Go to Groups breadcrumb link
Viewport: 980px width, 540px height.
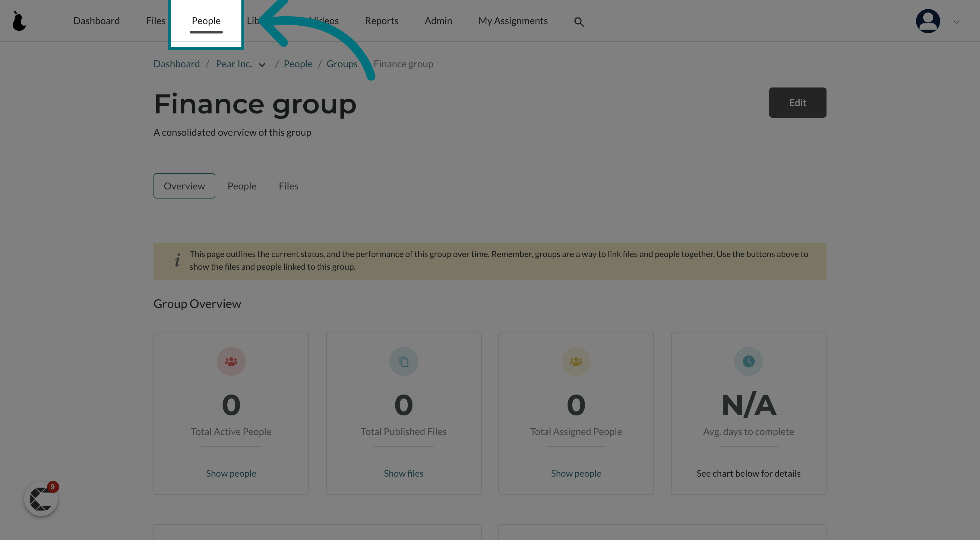pyautogui.click(x=342, y=64)
